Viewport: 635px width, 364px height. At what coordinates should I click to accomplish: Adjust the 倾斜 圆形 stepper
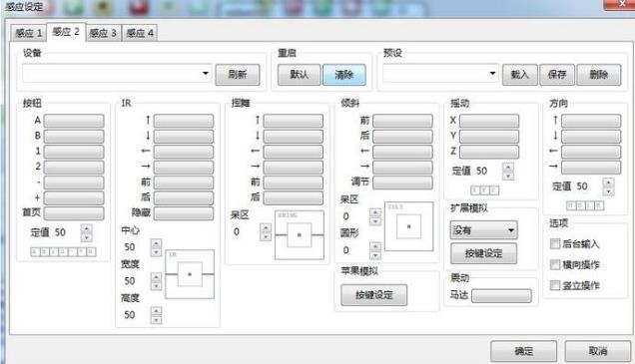(x=375, y=250)
